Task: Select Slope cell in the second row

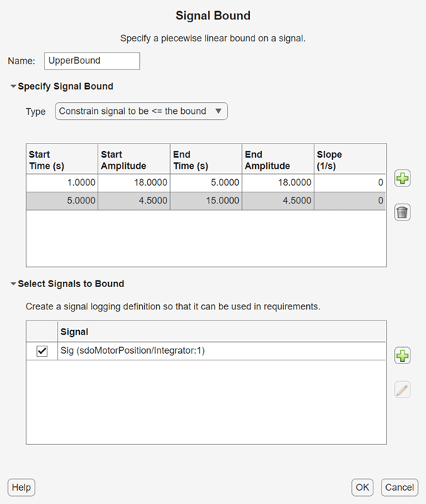Action: [350, 201]
